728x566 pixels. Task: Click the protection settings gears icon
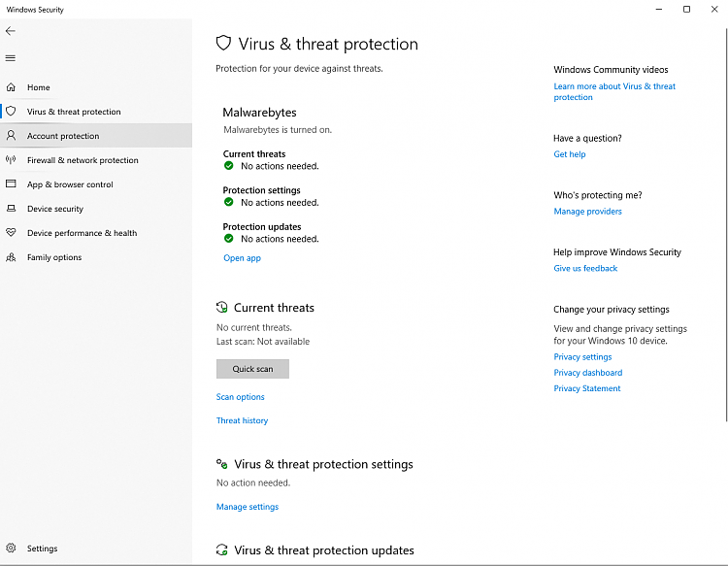(x=222, y=463)
